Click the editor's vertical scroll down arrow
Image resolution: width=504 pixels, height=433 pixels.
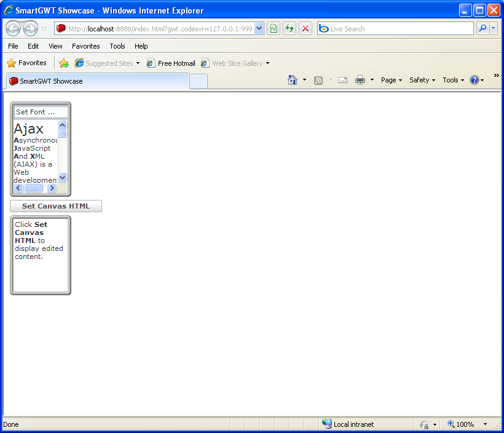[62, 178]
